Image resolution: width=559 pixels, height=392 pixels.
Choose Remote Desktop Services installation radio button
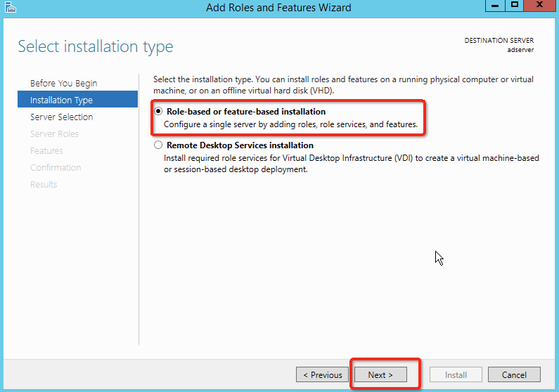tap(158, 145)
